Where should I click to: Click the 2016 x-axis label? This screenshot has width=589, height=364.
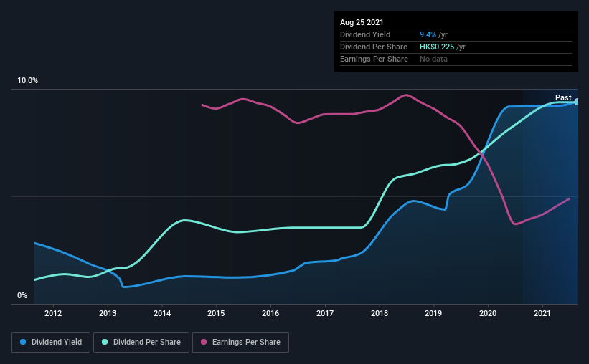tap(270, 313)
